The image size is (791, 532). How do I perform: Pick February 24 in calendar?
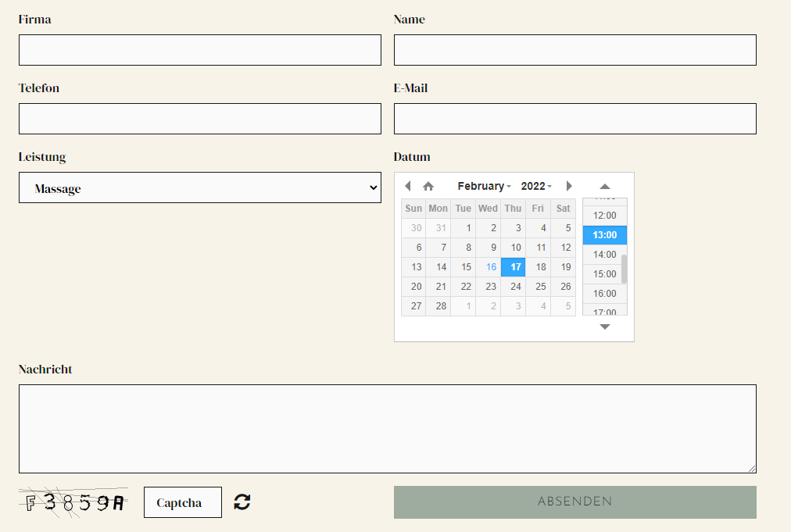point(514,287)
